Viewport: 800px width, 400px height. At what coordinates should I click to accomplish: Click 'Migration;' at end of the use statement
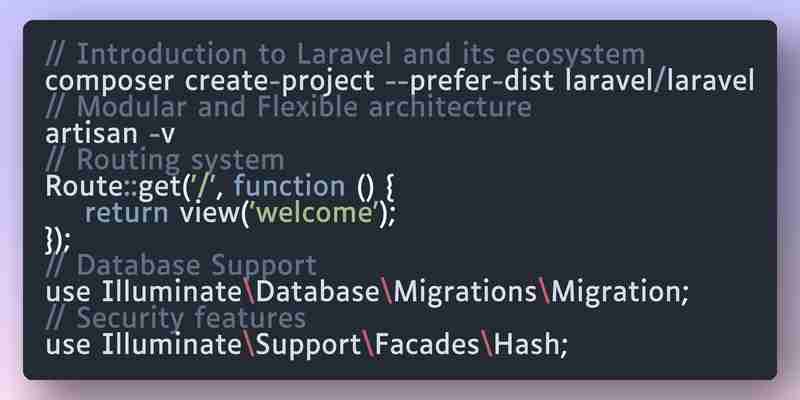620,292
